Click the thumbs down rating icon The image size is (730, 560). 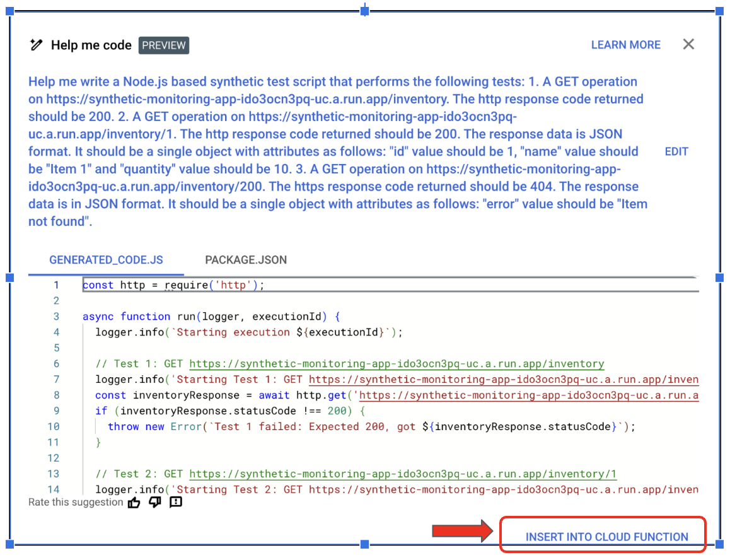[154, 503]
